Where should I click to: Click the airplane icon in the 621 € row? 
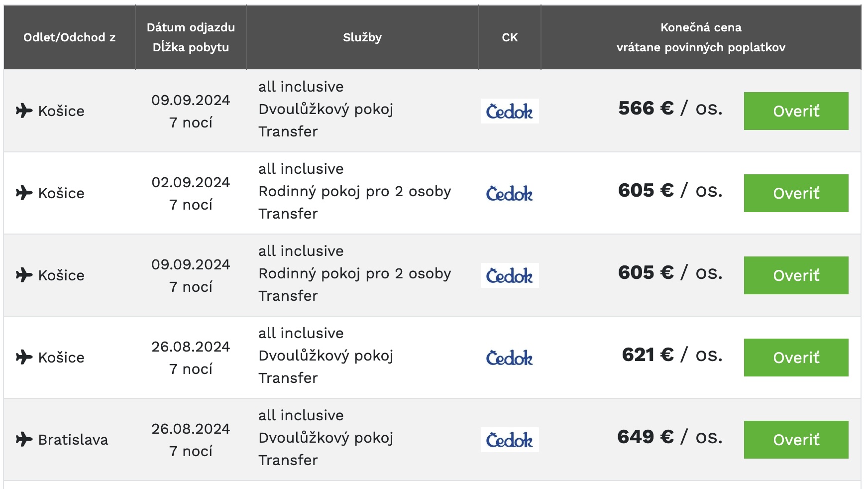[x=24, y=357]
